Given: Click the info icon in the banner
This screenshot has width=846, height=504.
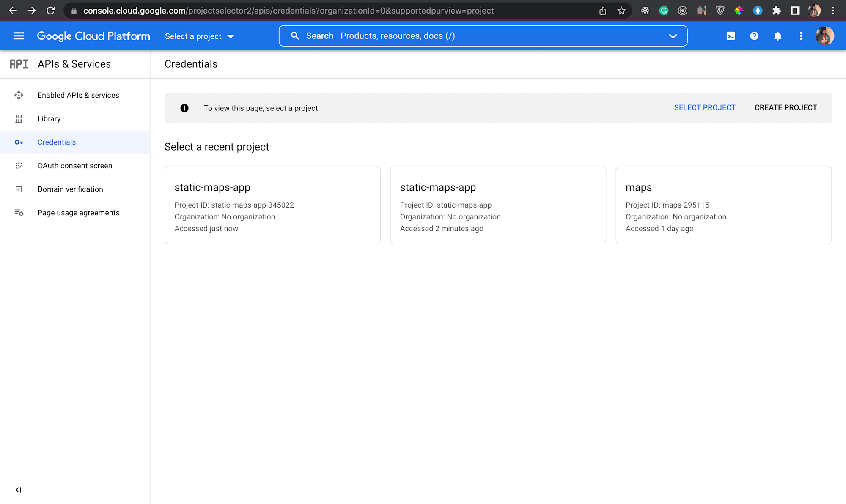Looking at the screenshot, I should pos(184,108).
